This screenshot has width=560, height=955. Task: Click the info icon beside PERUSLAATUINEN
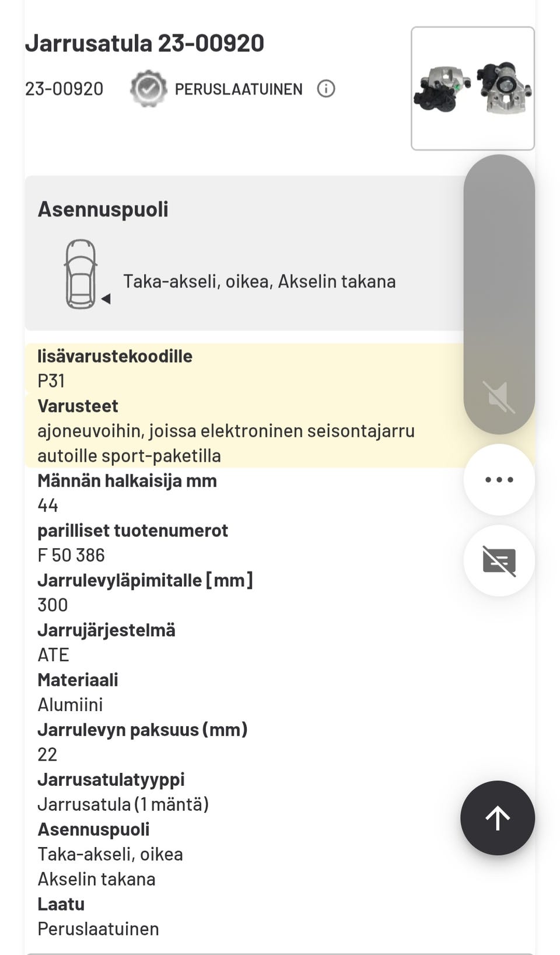pyautogui.click(x=325, y=89)
